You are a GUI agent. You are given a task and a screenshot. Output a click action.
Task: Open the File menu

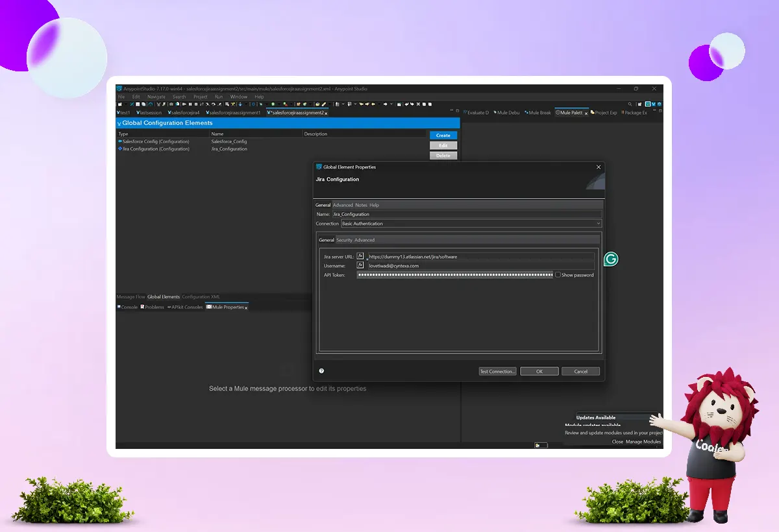[x=121, y=97]
